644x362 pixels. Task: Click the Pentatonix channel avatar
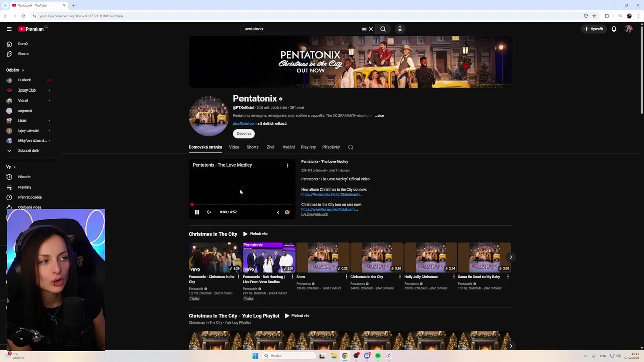(209, 116)
